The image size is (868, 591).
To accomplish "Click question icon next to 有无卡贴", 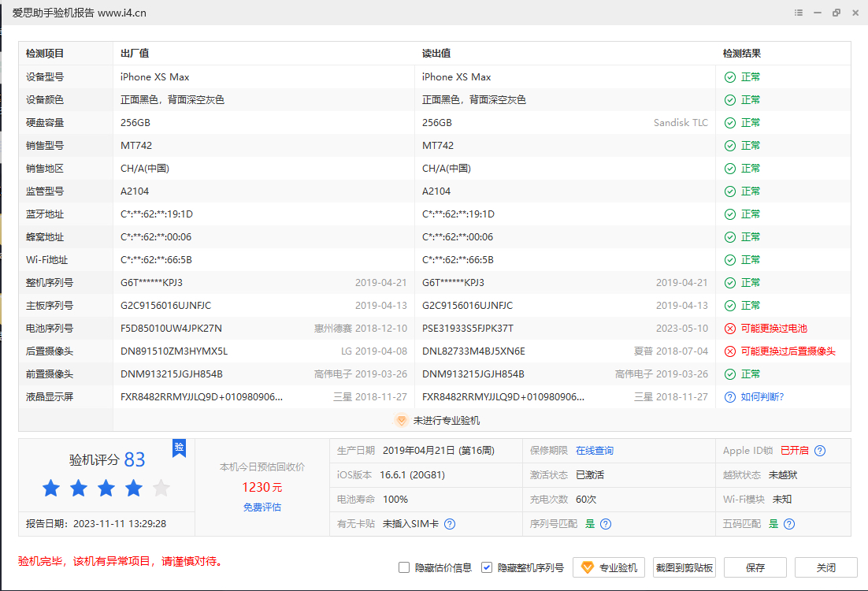I will tap(449, 523).
